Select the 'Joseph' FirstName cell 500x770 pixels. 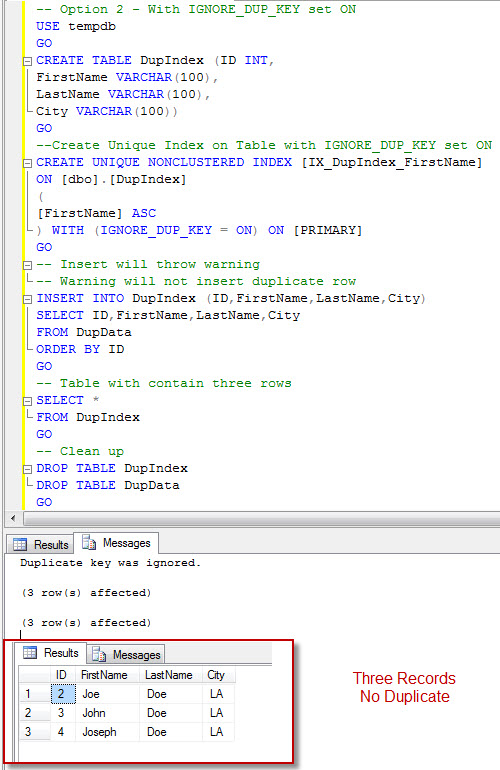tap(108, 732)
